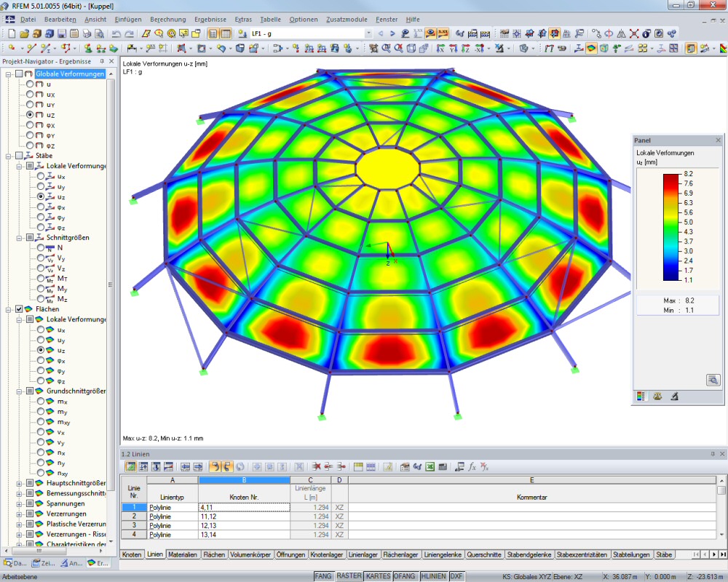
Task: Click the New file icon in toolbar
Action: click(x=12, y=33)
